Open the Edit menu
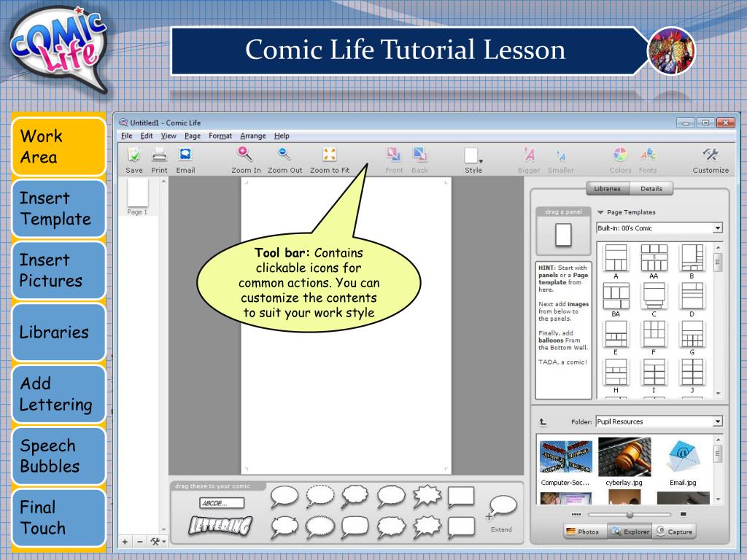The height and width of the screenshot is (560, 747). [146, 136]
